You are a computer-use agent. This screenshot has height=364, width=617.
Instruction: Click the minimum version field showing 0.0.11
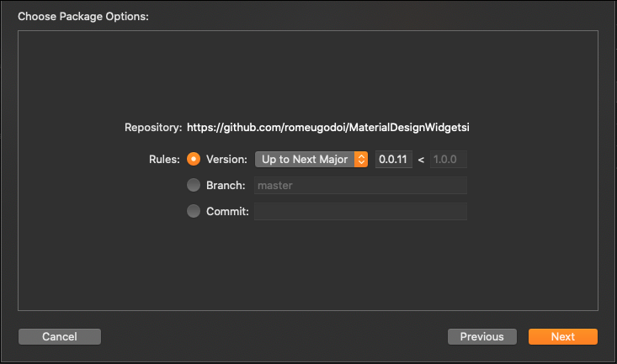pyautogui.click(x=393, y=159)
